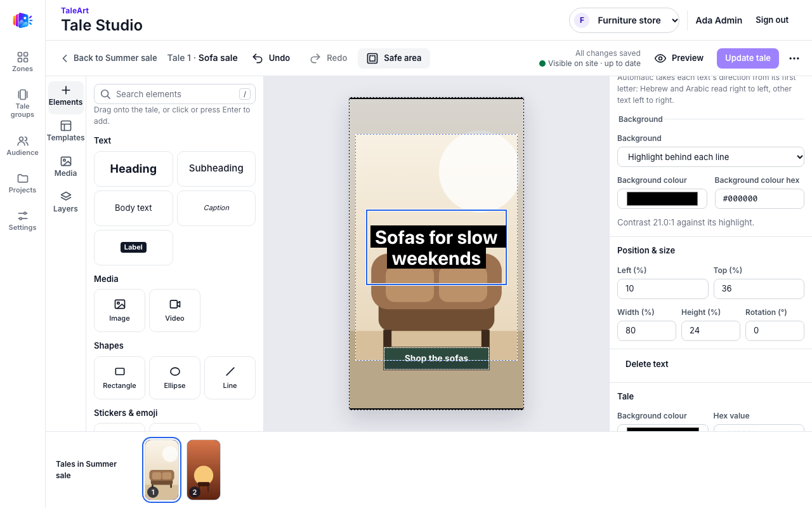Switch to the Templates panel
The image size is (812, 508).
pos(66,131)
